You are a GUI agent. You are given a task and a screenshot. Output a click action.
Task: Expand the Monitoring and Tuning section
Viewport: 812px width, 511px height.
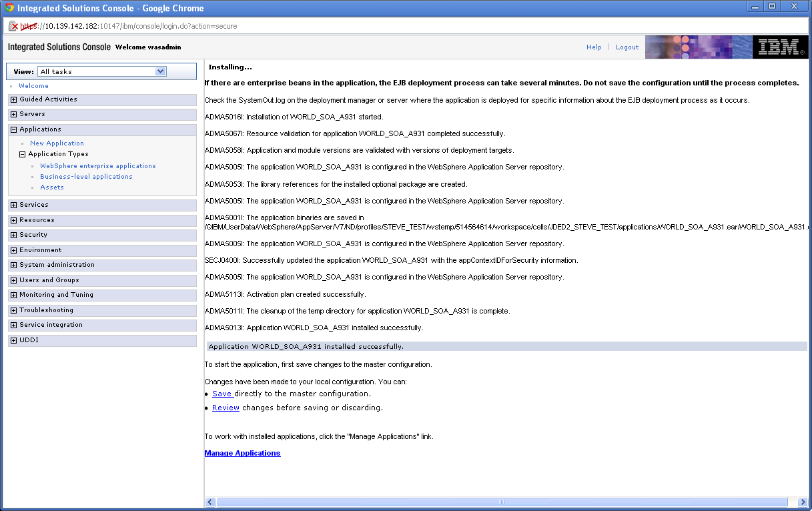(x=13, y=296)
